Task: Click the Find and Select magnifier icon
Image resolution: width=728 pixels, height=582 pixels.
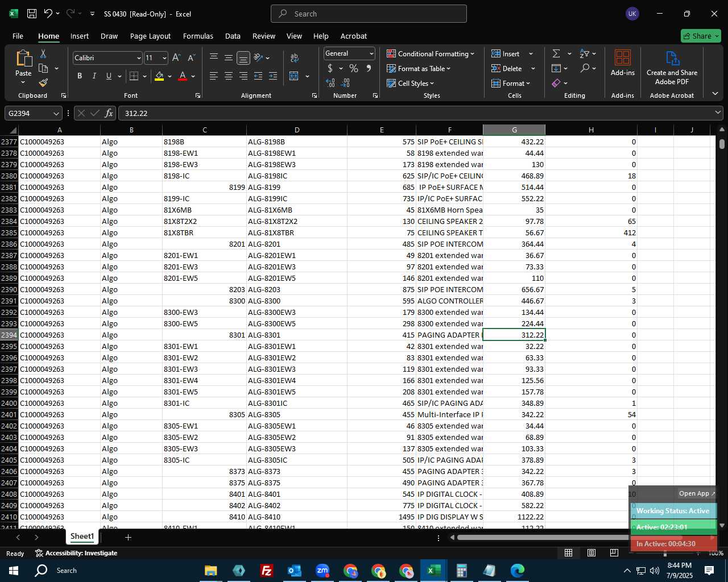Action: point(585,68)
